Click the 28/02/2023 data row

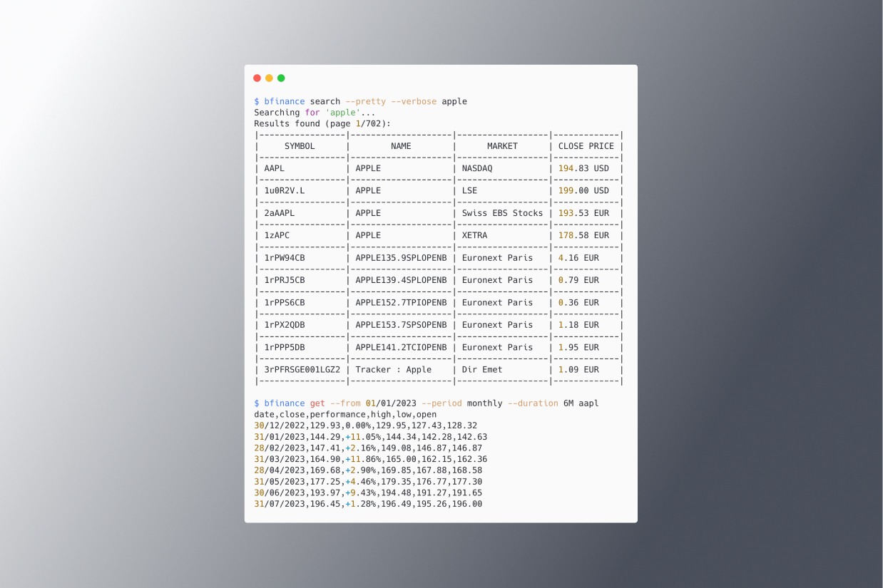pos(368,448)
